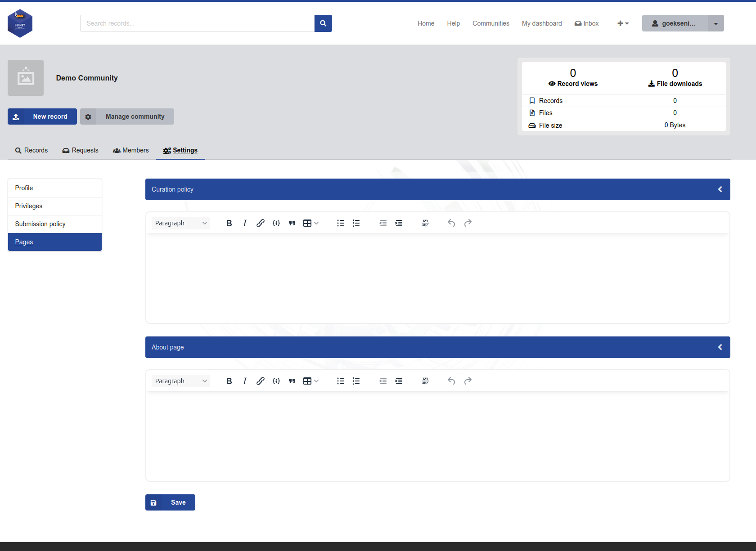Insert block quote in About page editor
This screenshot has height=551, width=756.
pos(292,381)
